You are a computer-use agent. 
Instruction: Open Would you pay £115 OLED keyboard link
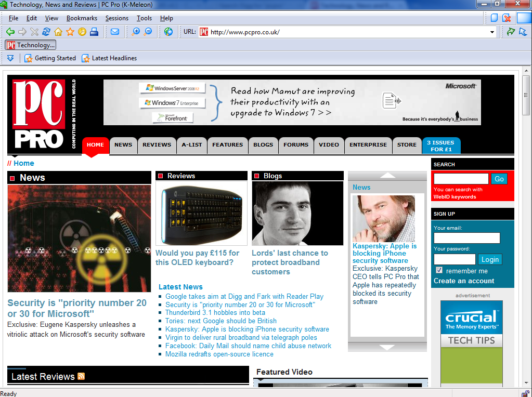click(198, 258)
